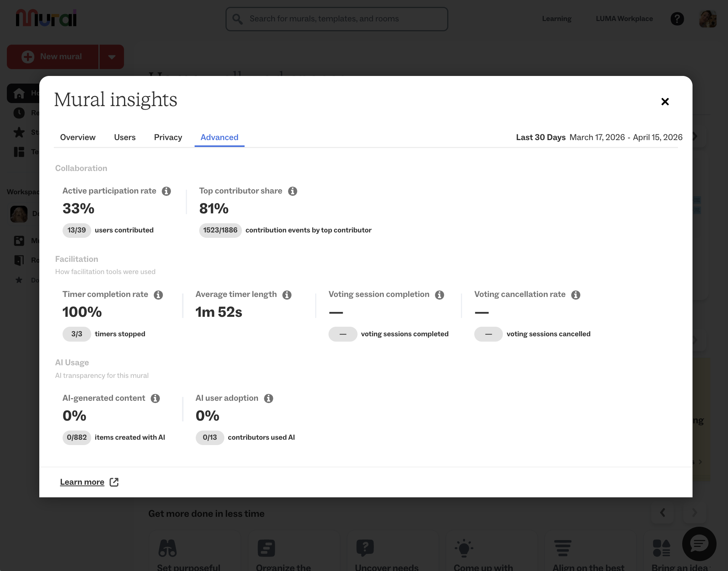Viewport: 728px width, 571px height.
Task: Switch to the Overview tab
Action: 78,137
